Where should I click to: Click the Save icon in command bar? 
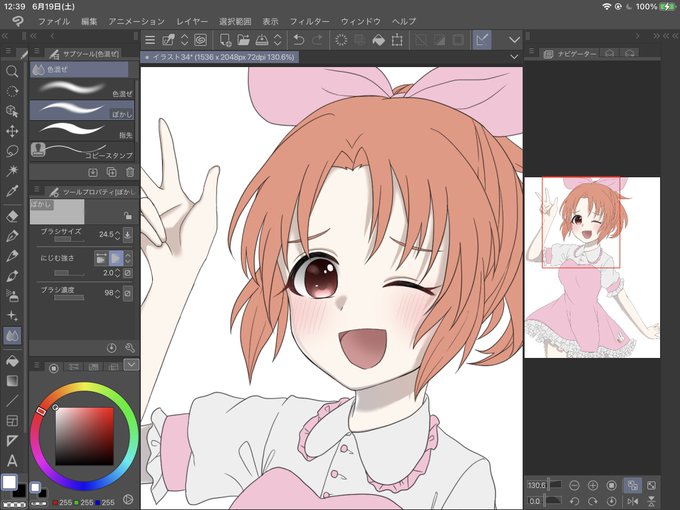262,40
